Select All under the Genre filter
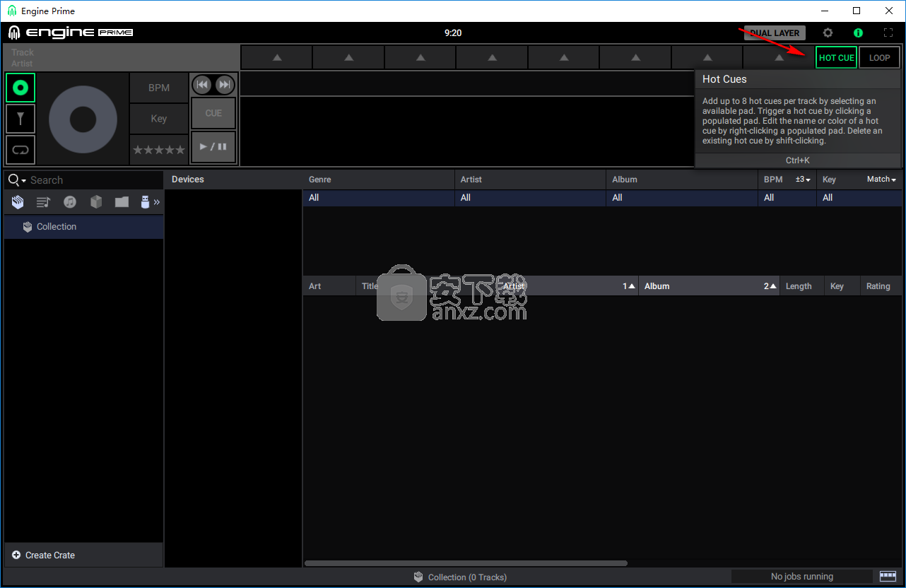Image resolution: width=906 pixels, height=588 pixels. 379,198
